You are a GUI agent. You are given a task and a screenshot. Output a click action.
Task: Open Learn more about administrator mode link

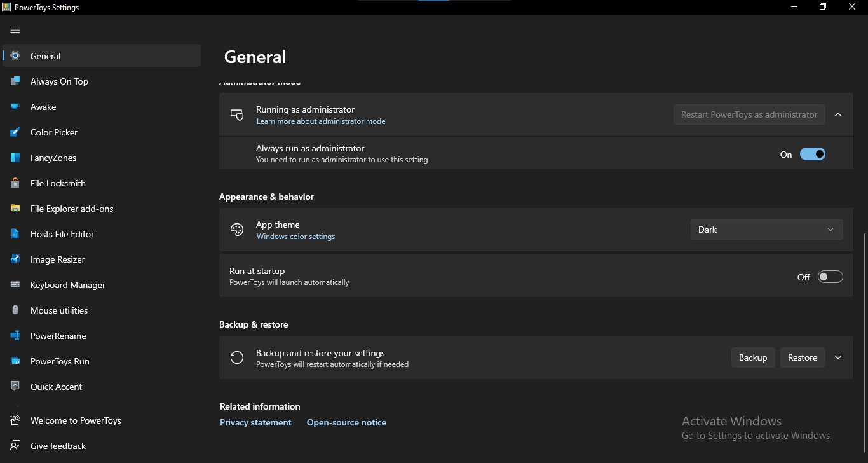click(x=321, y=121)
